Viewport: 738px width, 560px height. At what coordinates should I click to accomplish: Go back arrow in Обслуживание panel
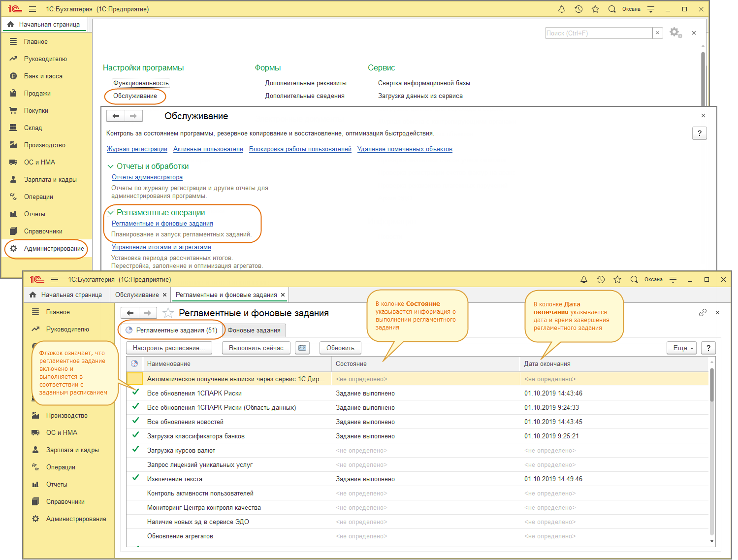point(116,116)
